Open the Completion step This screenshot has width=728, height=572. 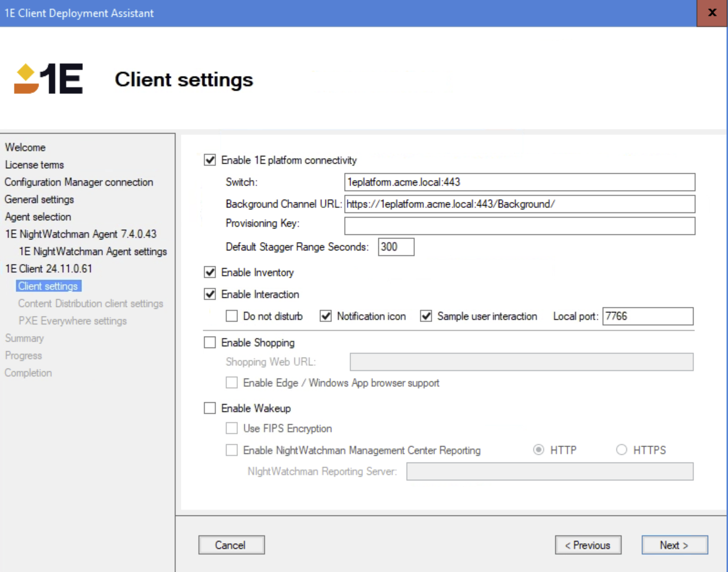click(x=28, y=373)
